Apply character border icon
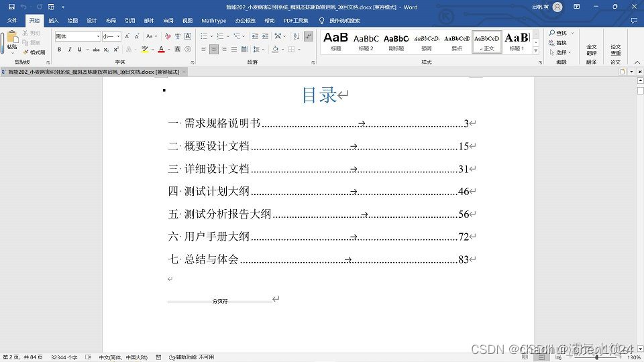The width and height of the screenshot is (644, 362). (188, 36)
